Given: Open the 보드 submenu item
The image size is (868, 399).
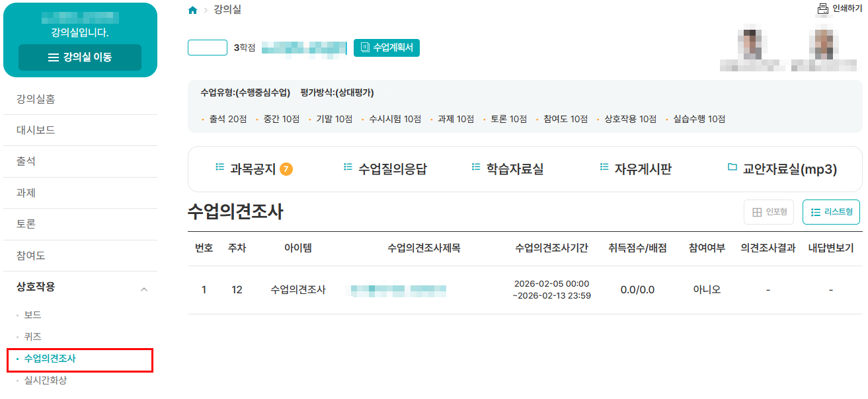Looking at the screenshot, I should coord(32,315).
